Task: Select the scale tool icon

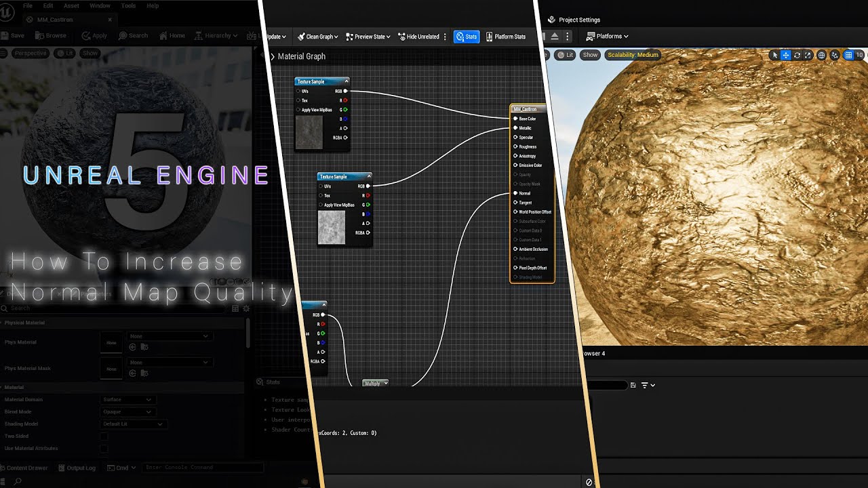Action: [807, 55]
